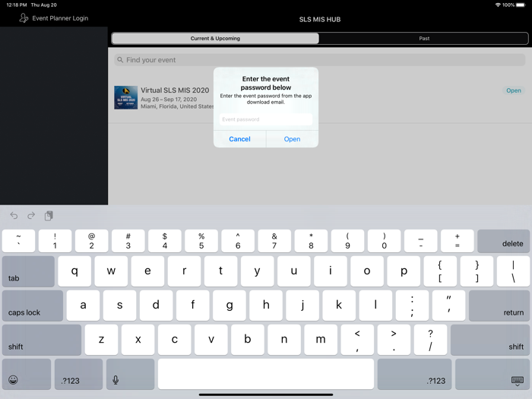
Task: Tap the l key
Action: click(x=375, y=306)
